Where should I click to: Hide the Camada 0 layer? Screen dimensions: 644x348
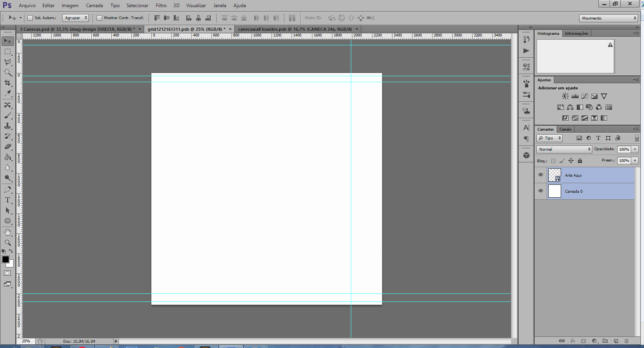click(541, 191)
